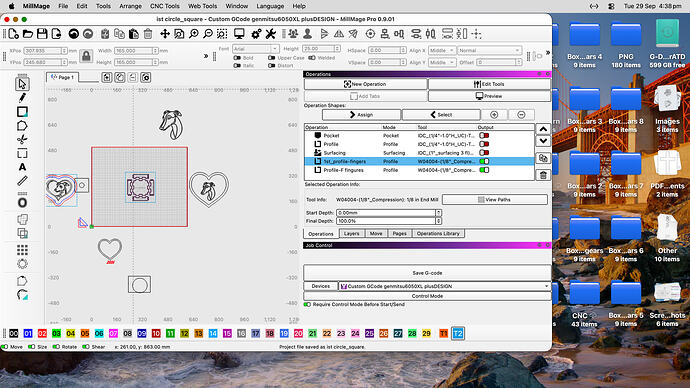Click the Control Mode button
The width and height of the screenshot is (690, 388).
427,296
